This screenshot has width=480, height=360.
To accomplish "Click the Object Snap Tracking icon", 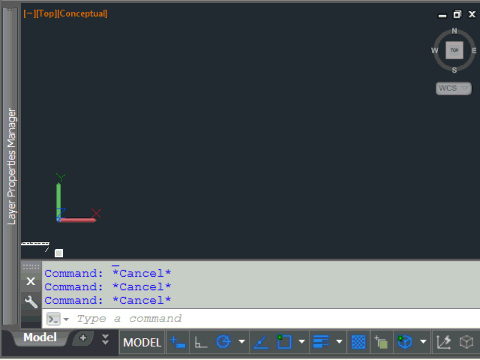I will (261, 342).
